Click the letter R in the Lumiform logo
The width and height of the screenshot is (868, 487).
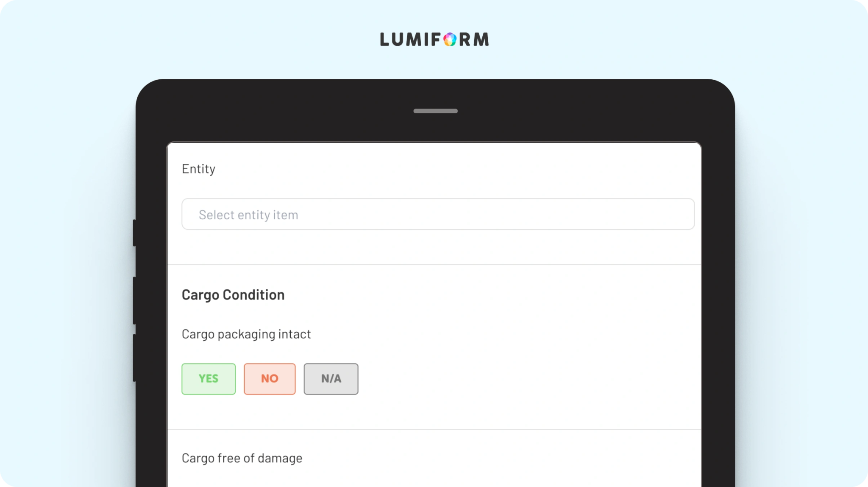(x=465, y=39)
